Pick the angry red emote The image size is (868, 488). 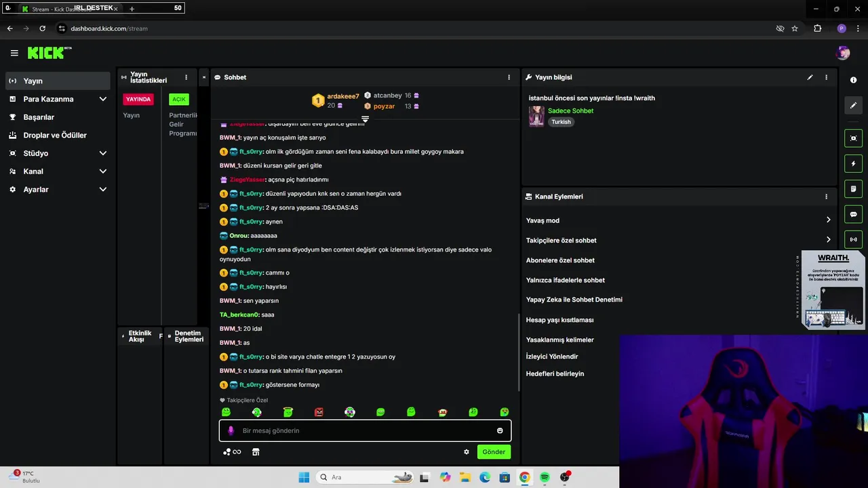319,412
